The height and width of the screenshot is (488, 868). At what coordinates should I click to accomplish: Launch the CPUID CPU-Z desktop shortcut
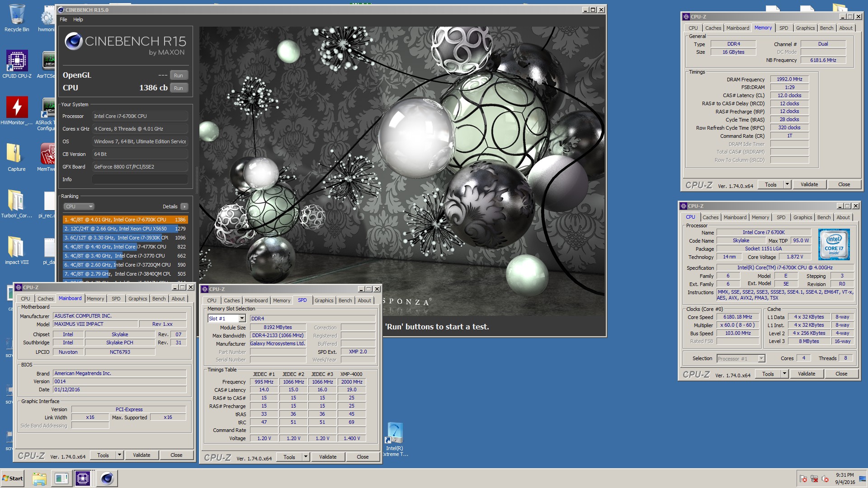click(17, 64)
